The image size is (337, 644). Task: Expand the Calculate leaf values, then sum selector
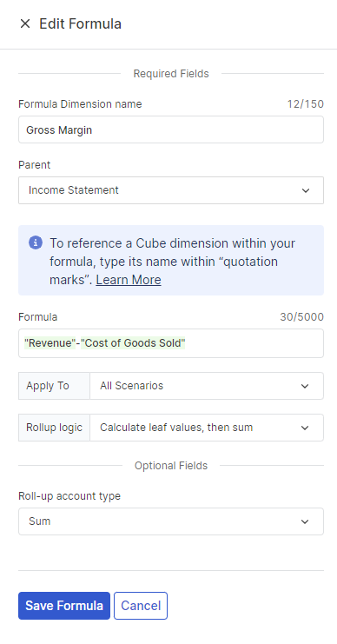tap(207, 428)
